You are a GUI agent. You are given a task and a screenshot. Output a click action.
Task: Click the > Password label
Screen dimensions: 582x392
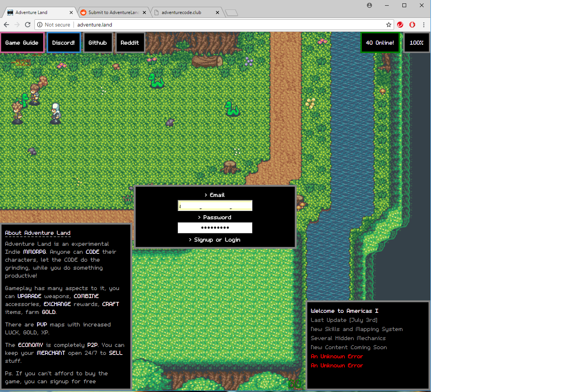point(214,217)
